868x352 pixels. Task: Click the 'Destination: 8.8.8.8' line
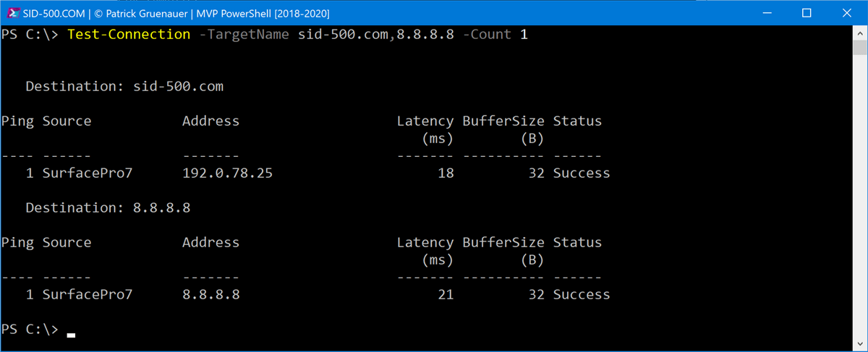point(108,208)
